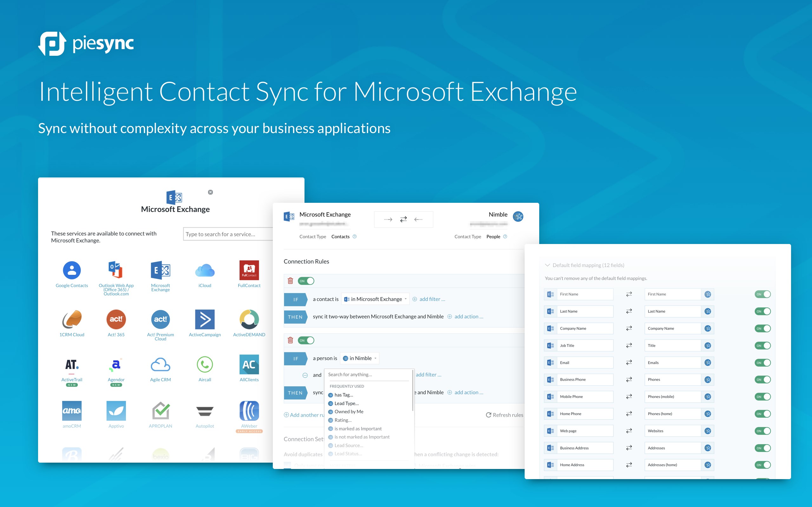Collapse the Default field mapping section

click(x=547, y=265)
